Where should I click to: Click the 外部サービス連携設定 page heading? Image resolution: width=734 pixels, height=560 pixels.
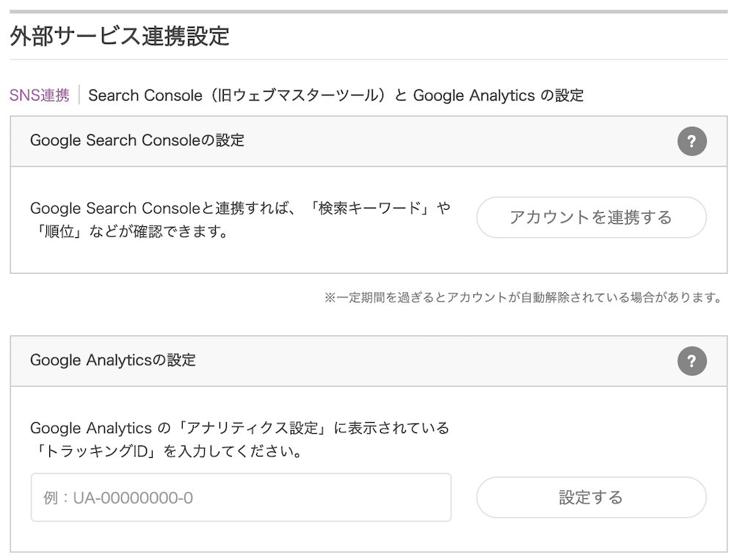coord(120,36)
